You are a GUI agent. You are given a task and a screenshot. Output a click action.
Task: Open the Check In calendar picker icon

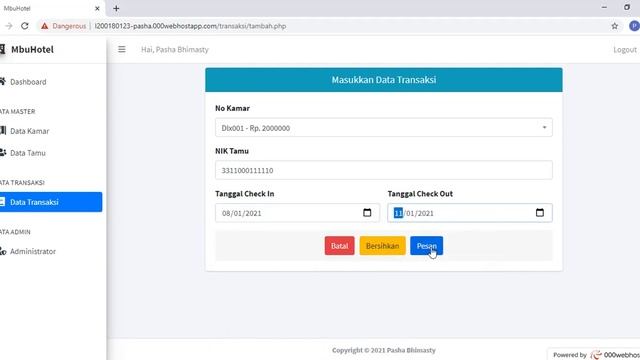[367, 213]
